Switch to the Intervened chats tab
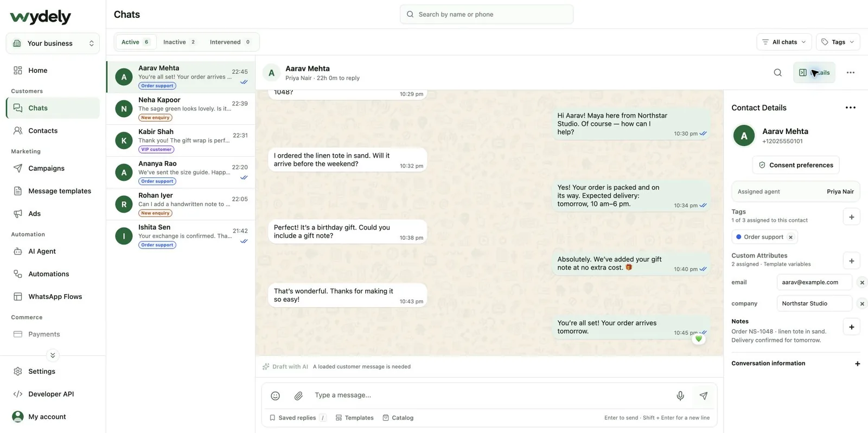 [x=230, y=42]
